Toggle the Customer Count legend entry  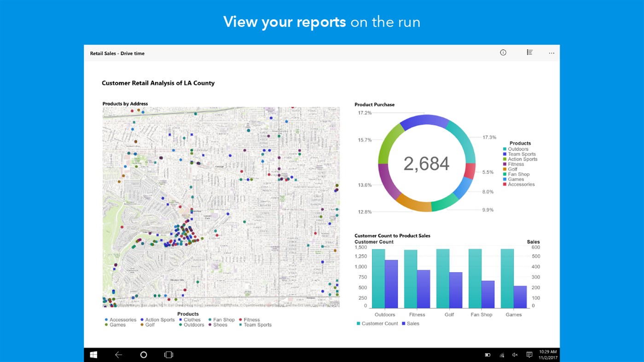click(x=381, y=323)
